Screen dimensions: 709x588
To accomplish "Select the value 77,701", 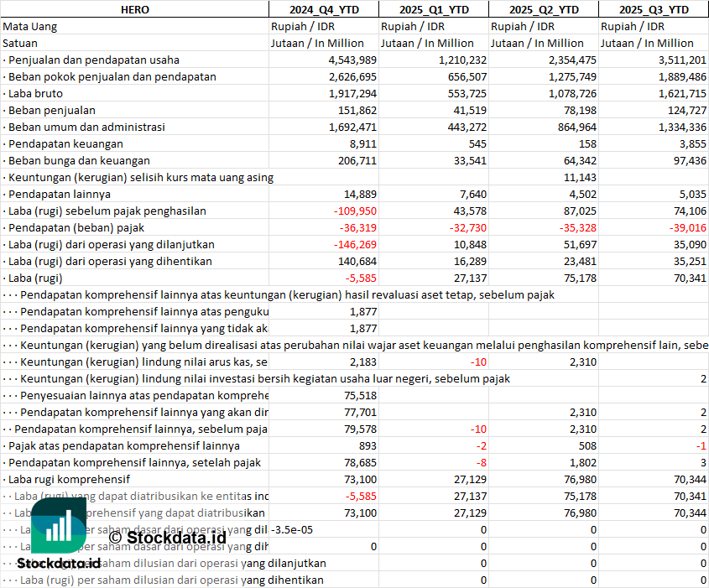I will point(360,412).
